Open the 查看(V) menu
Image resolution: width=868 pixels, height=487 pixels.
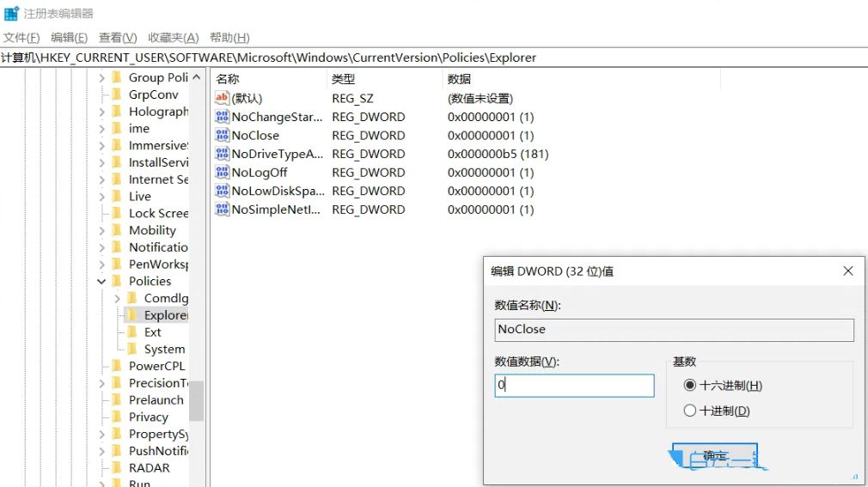point(118,38)
